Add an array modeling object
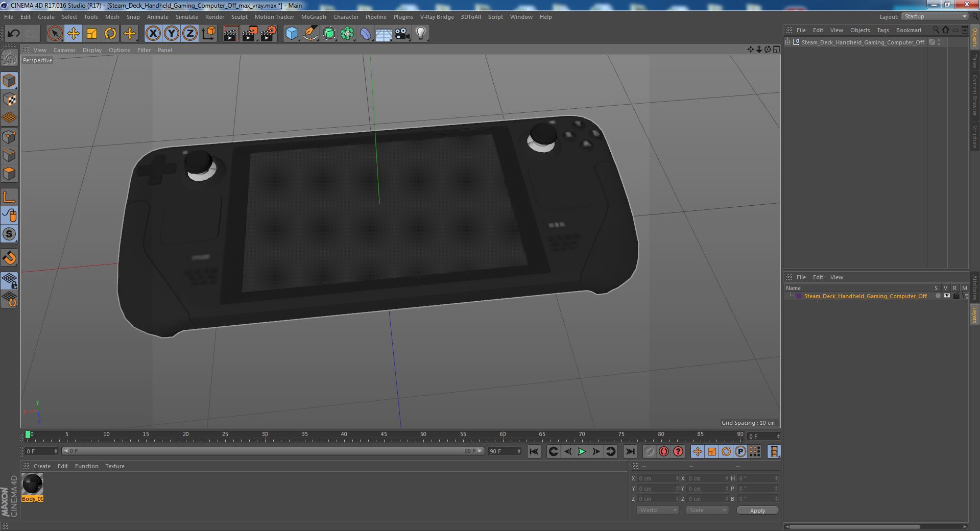 (347, 34)
